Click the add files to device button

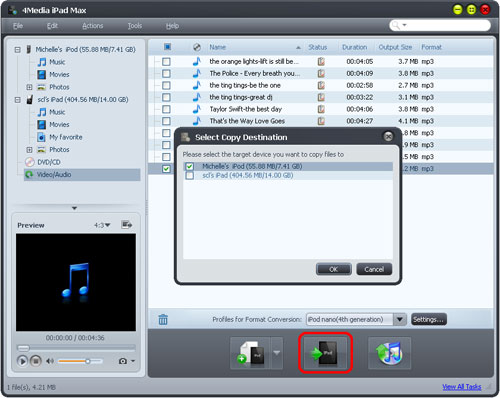pos(250,353)
